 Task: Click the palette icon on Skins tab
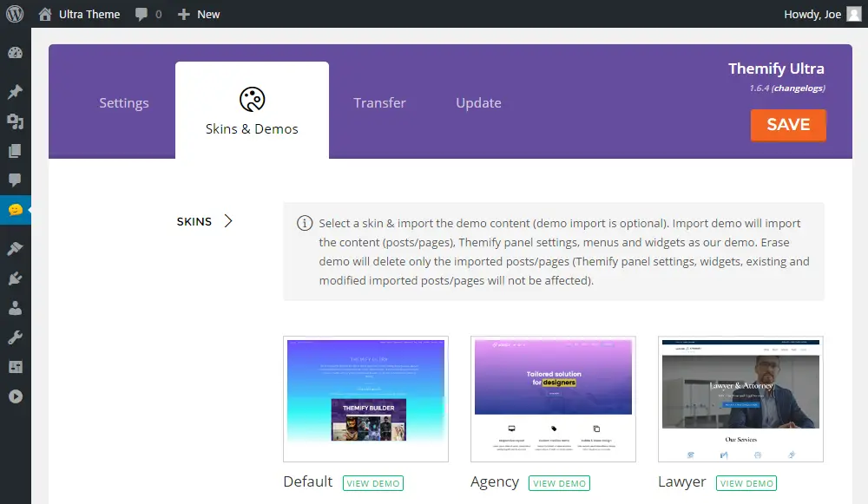(252, 100)
